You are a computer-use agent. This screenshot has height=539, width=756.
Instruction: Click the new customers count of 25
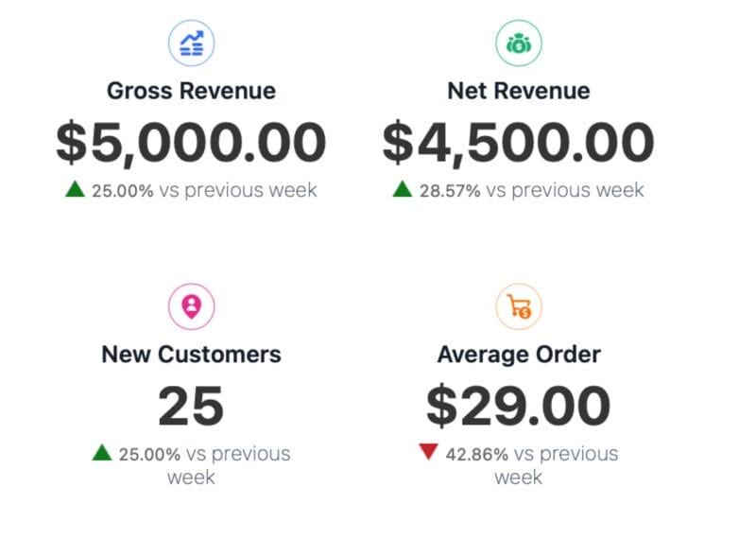click(191, 406)
